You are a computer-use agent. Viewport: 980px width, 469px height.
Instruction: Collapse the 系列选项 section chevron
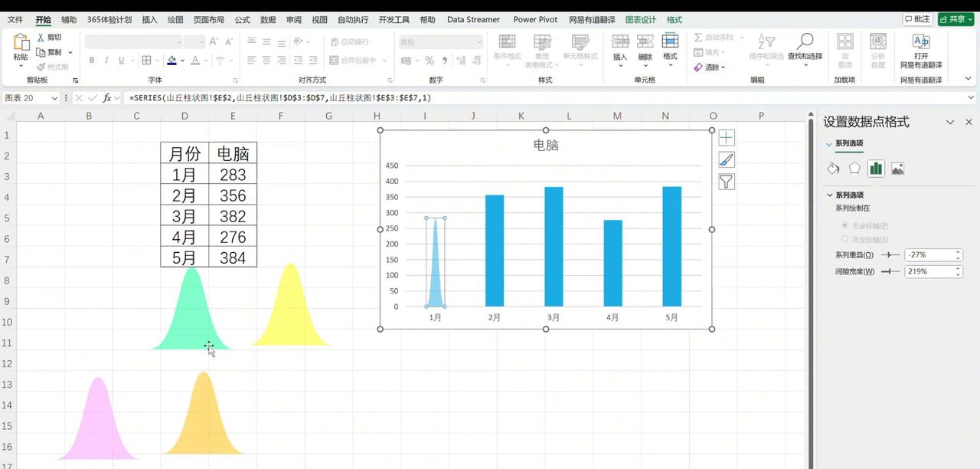point(828,195)
